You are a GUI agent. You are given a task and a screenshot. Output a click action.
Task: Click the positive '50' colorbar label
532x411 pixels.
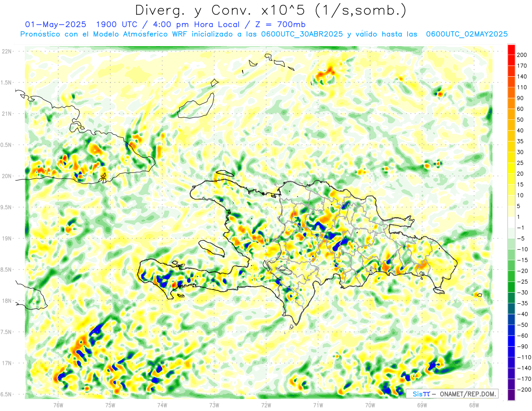click(x=520, y=120)
